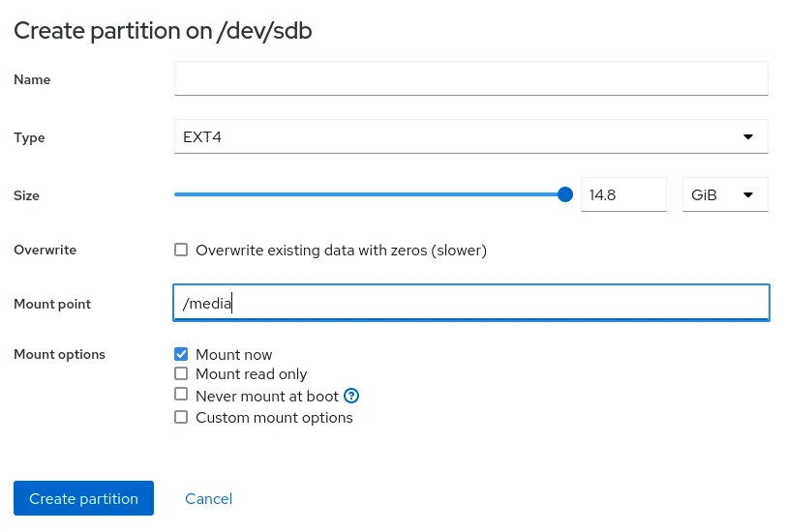Screen dimensions: 786x532
Task: Click the Mount point label
Action: 52,304
